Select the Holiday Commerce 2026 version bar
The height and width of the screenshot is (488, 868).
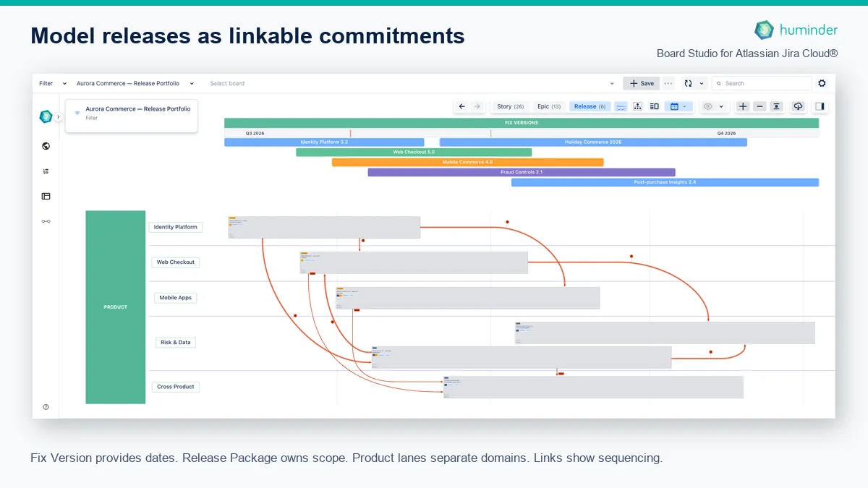pos(593,142)
